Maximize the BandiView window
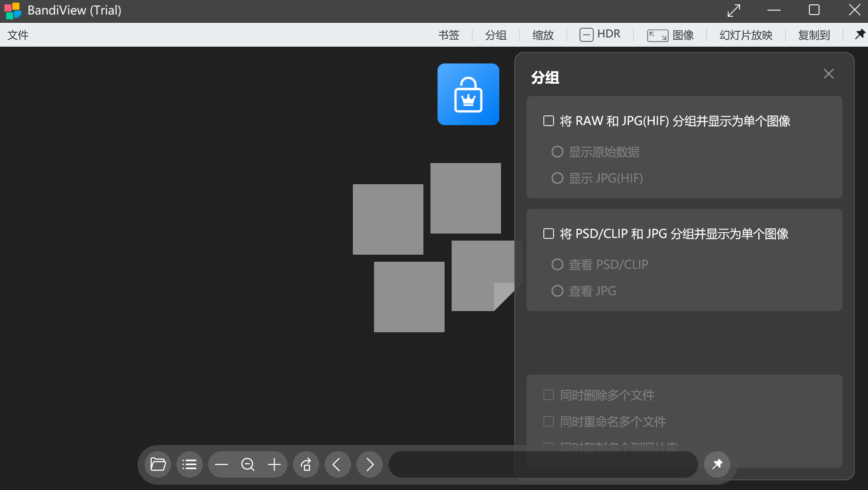The height and width of the screenshot is (490, 868). (x=814, y=10)
